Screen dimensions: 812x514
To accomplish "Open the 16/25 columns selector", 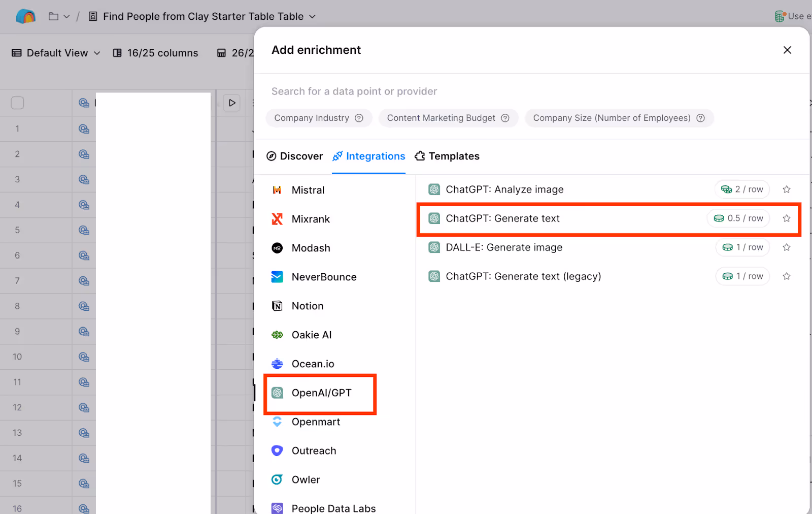I will [155, 53].
